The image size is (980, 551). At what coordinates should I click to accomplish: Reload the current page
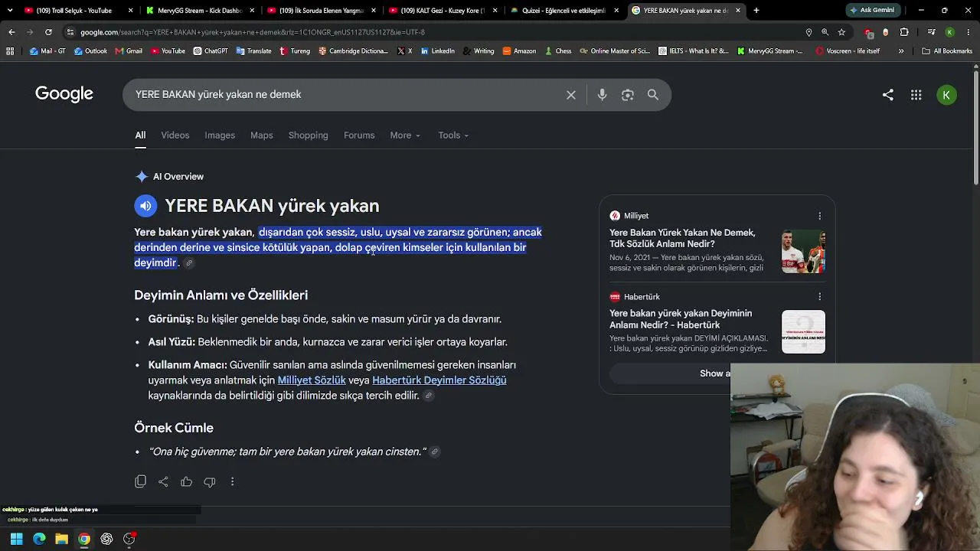pyautogui.click(x=48, y=32)
